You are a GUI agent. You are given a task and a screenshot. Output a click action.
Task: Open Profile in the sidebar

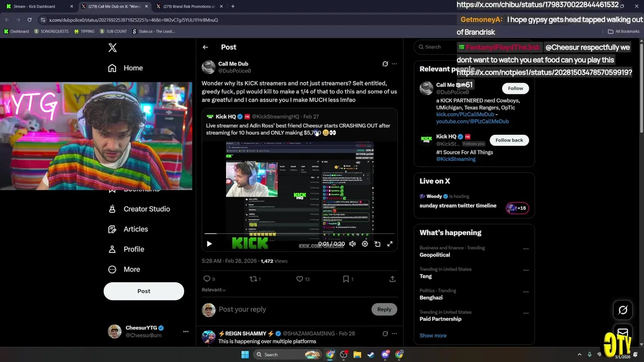click(126, 249)
